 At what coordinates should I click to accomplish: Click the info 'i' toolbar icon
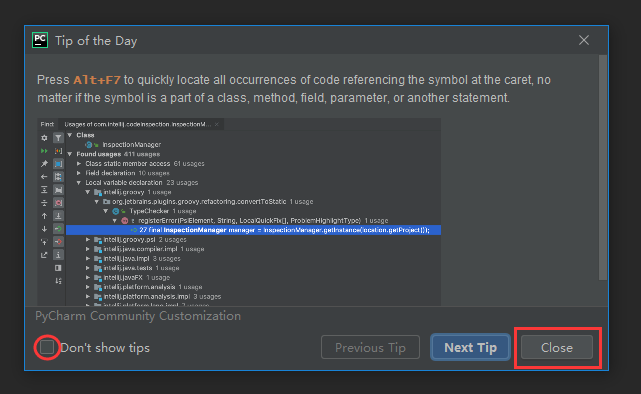tap(58, 255)
